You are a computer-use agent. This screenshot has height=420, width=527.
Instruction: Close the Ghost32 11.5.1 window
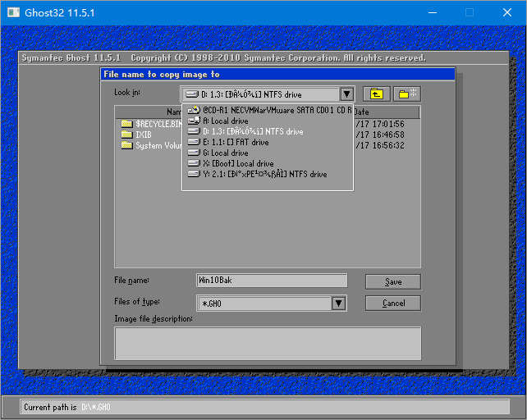(506, 13)
